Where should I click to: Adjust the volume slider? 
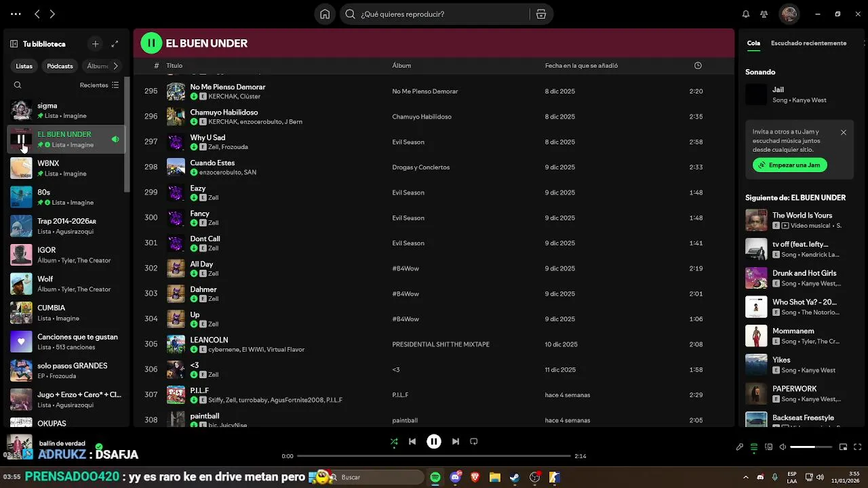pyautogui.click(x=811, y=447)
